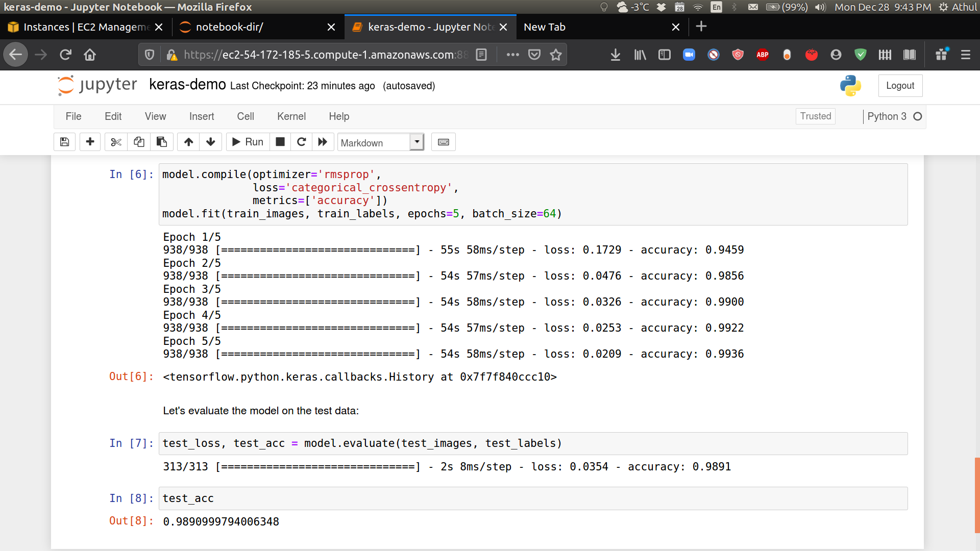Image resolution: width=980 pixels, height=551 pixels.
Task: Open the Cell menu
Action: pyautogui.click(x=244, y=116)
